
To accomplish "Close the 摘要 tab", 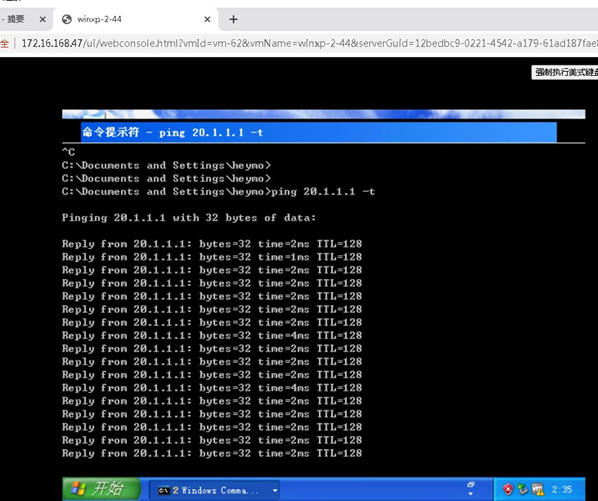I will [43, 19].
